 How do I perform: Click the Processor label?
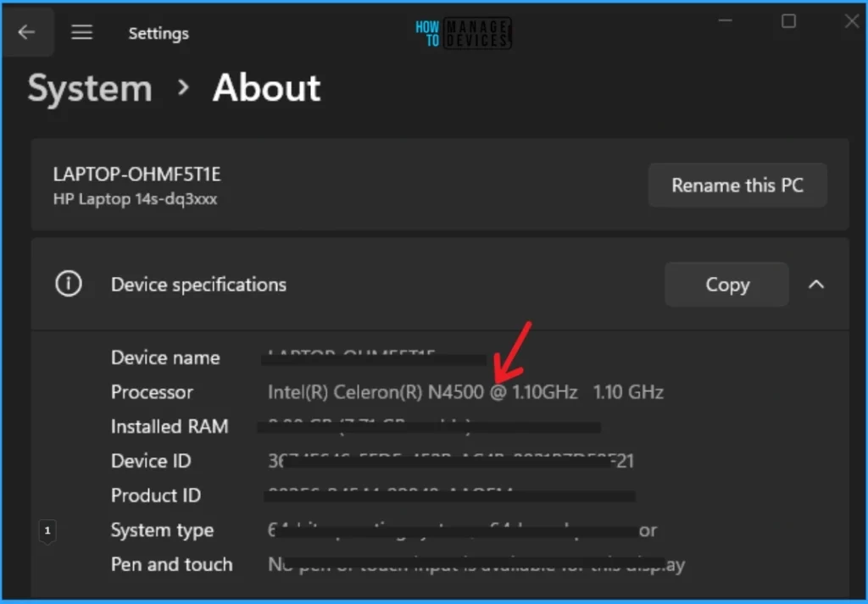tap(153, 392)
